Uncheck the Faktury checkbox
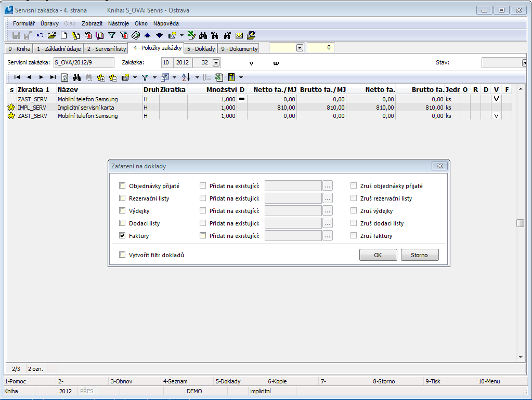 122,236
